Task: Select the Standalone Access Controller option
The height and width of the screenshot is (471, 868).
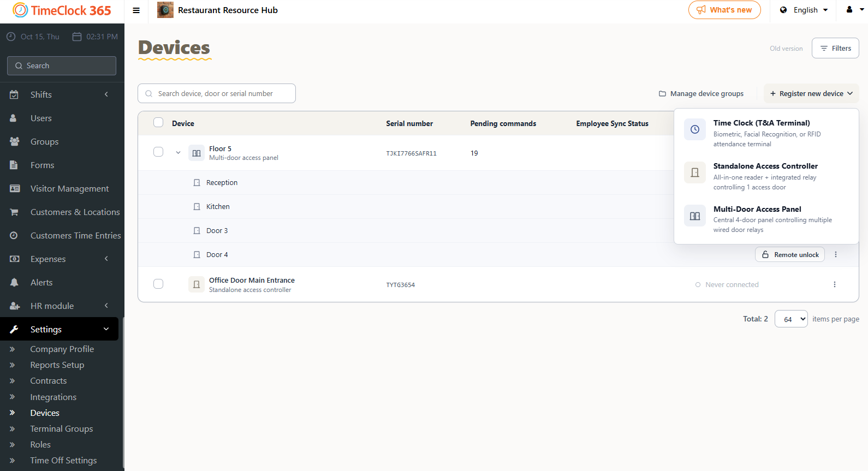Action: click(x=766, y=176)
